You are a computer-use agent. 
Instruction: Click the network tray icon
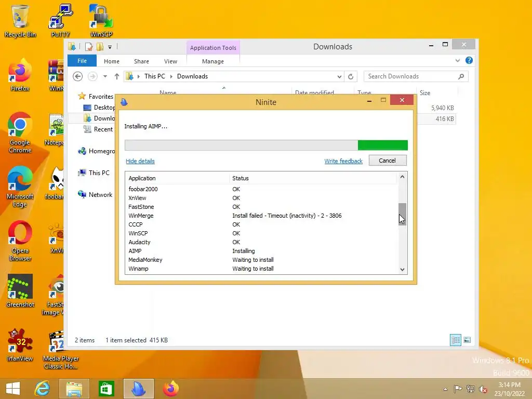(470, 389)
